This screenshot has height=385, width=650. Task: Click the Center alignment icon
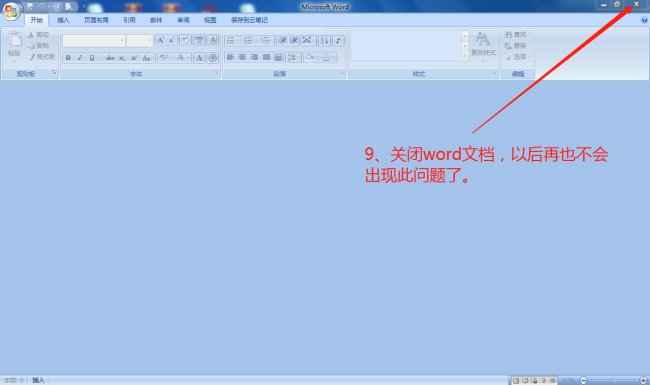coord(243,57)
